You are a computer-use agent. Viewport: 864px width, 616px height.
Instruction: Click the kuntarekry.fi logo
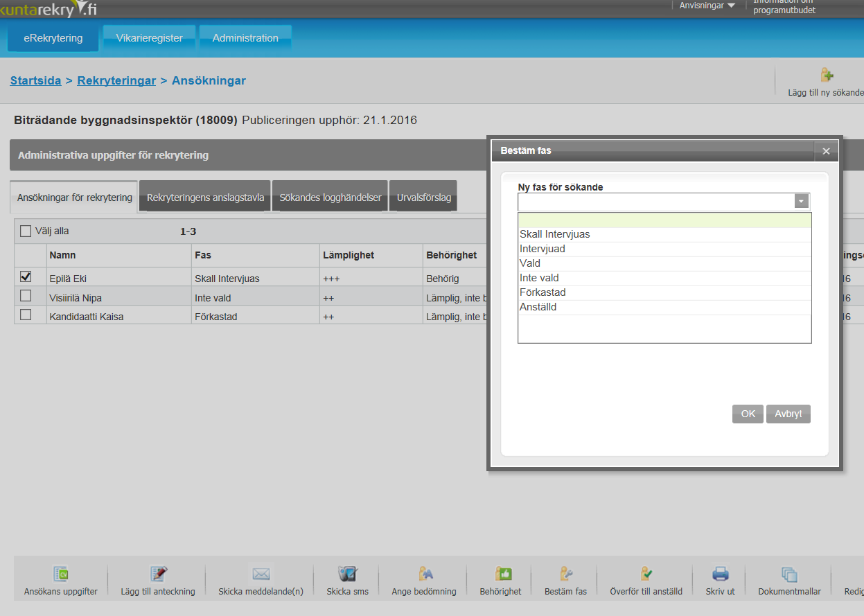tap(49, 8)
